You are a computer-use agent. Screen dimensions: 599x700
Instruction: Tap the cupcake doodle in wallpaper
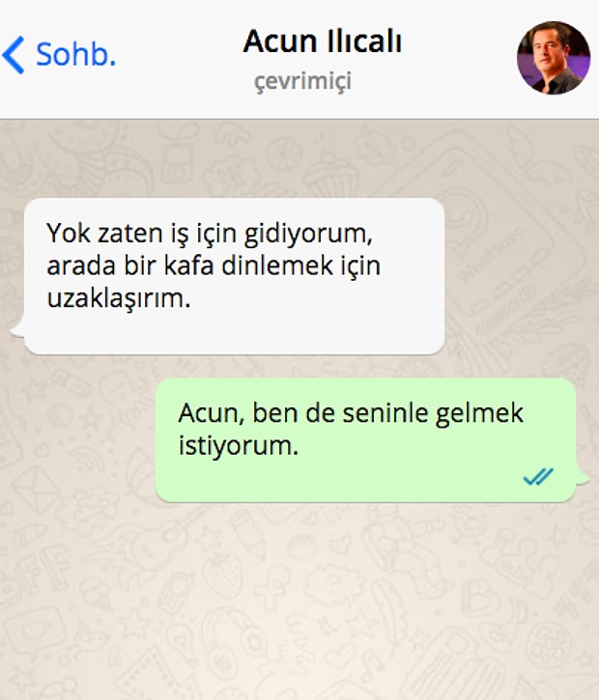331,172
